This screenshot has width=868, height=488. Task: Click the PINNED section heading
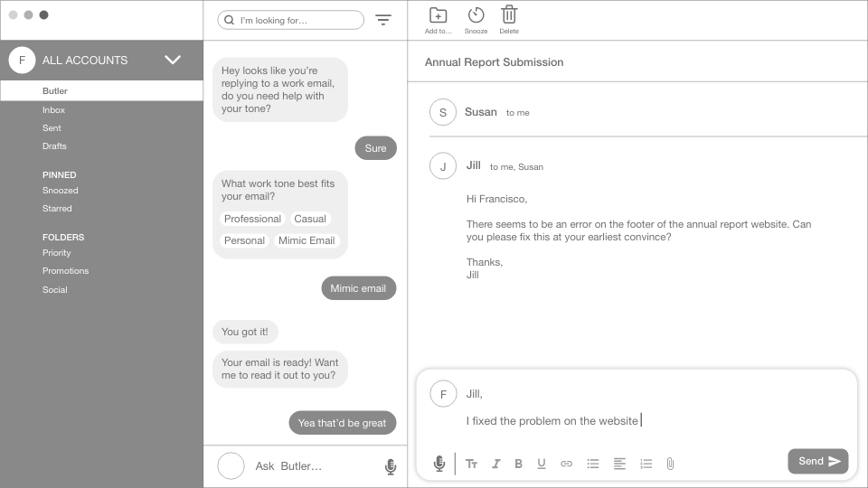(60, 174)
